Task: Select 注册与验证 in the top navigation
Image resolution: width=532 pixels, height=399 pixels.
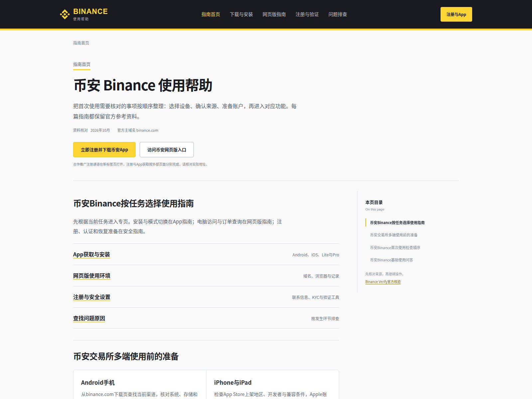Action: pyautogui.click(x=307, y=14)
